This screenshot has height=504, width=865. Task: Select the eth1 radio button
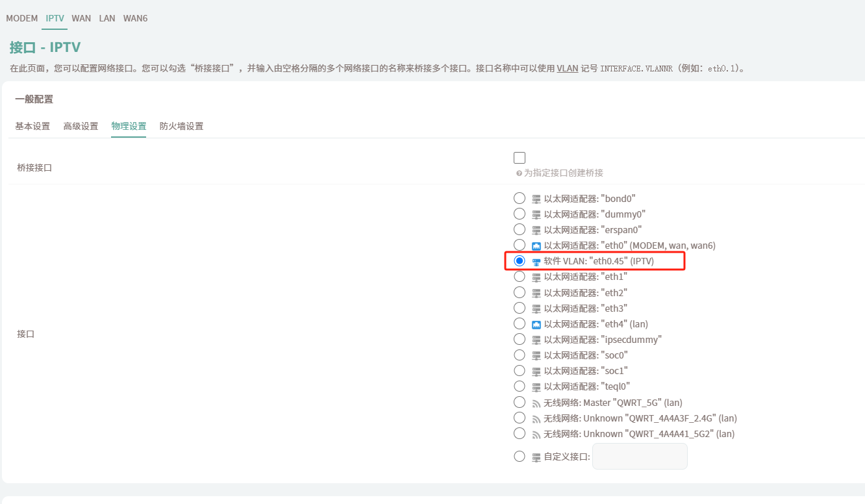pos(520,277)
